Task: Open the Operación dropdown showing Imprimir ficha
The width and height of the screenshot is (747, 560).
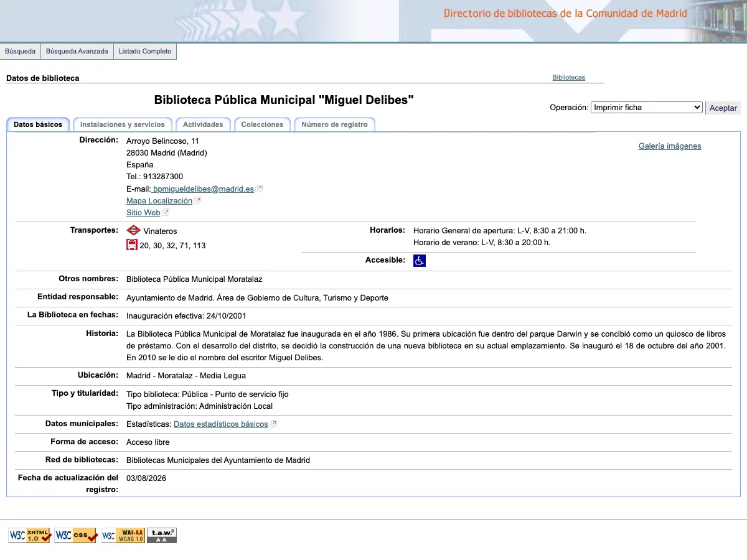Action: click(646, 107)
